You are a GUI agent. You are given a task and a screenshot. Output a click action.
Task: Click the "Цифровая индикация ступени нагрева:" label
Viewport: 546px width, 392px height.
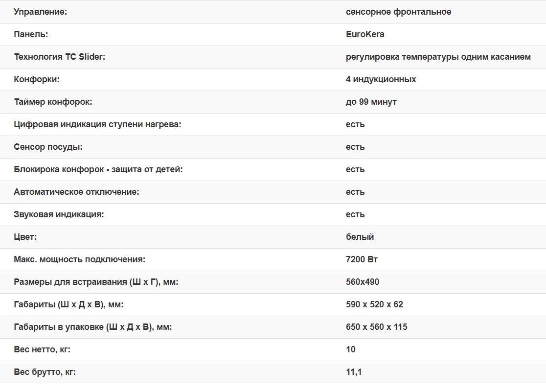[x=97, y=124]
